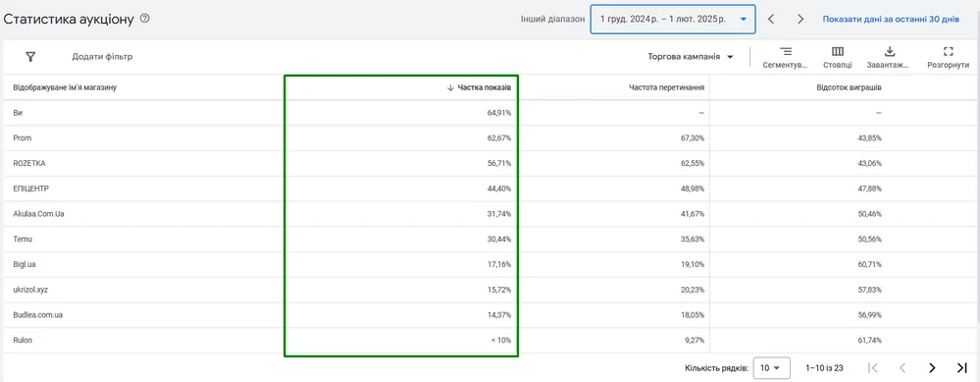The height and width of the screenshot is (382, 980).
Task: Click Відображуване ім'я магазину header
Action: tap(65, 87)
